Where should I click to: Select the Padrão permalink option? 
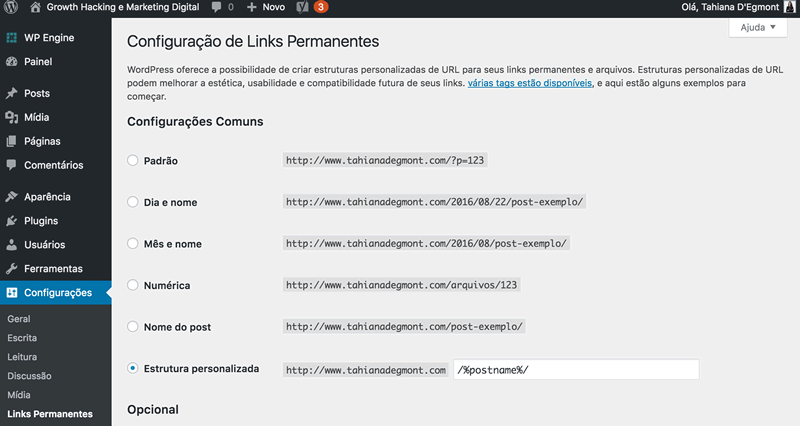pos(133,160)
